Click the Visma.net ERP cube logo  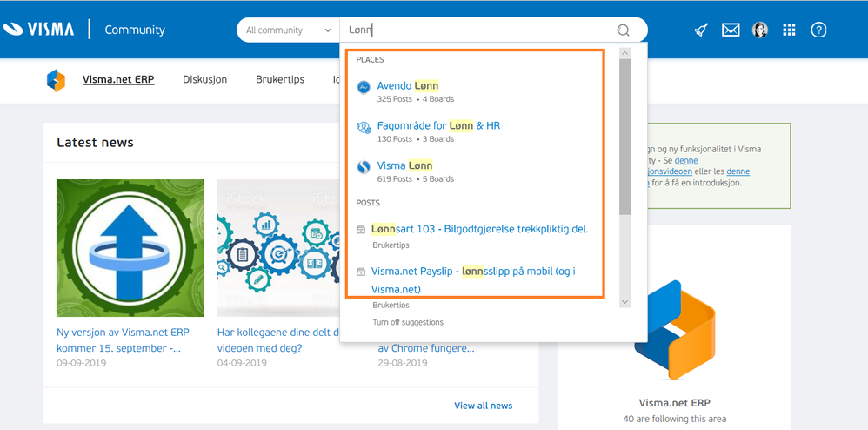pos(56,80)
